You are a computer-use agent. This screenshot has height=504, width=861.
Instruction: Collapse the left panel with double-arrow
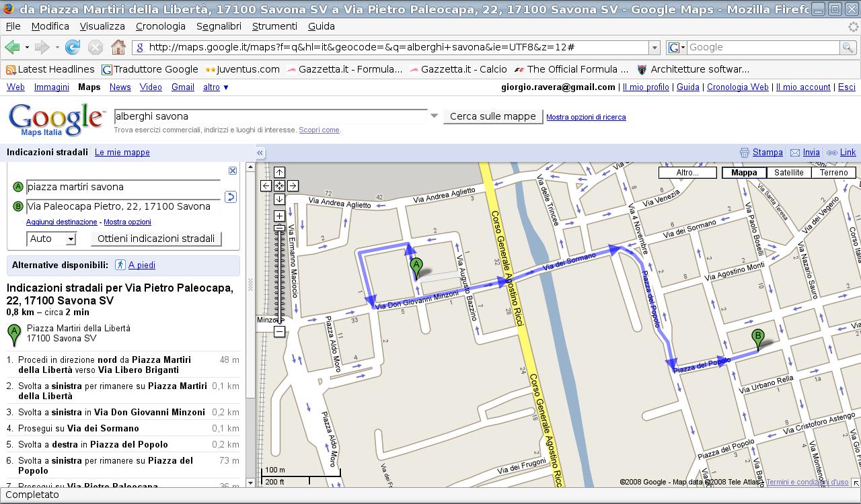[x=260, y=153]
